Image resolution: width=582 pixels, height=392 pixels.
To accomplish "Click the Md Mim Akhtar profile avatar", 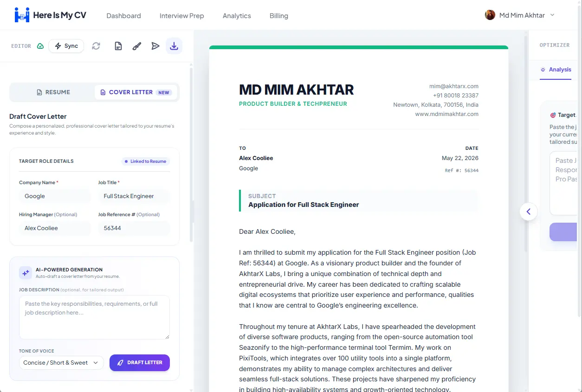I will (x=490, y=15).
